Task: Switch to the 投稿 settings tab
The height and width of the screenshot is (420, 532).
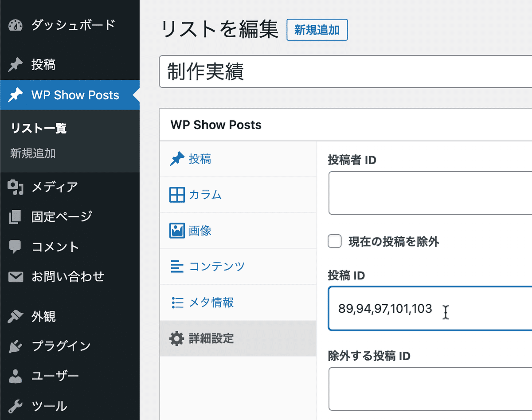Action: point(238,159)
